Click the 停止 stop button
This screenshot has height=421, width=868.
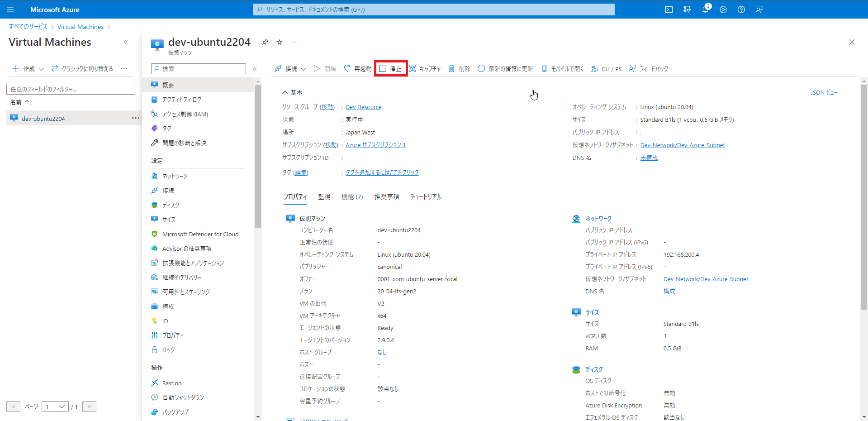click(x=391, y=69)
